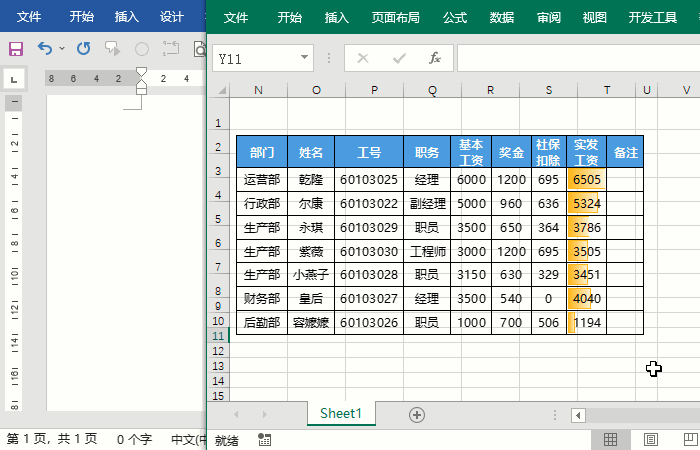This screenshot has height=450, width=700.
Task: Click the macro record icon in status bar
Action: (264, 440)
